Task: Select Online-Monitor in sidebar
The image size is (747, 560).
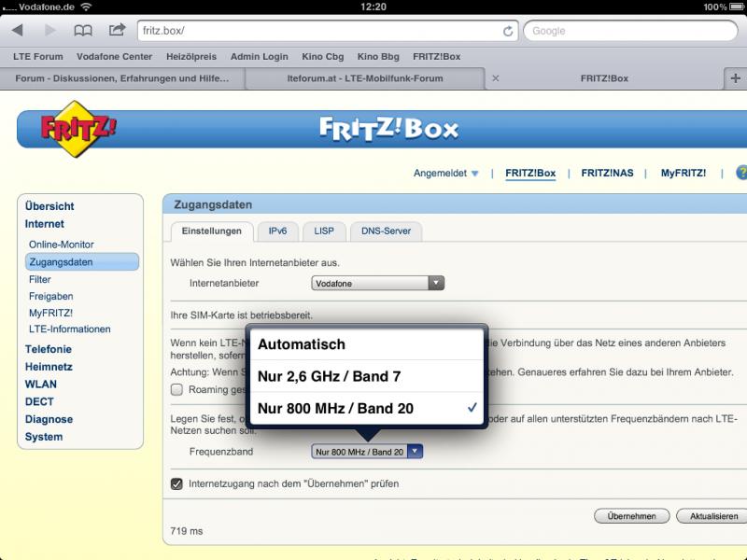Action: point(62,245)
